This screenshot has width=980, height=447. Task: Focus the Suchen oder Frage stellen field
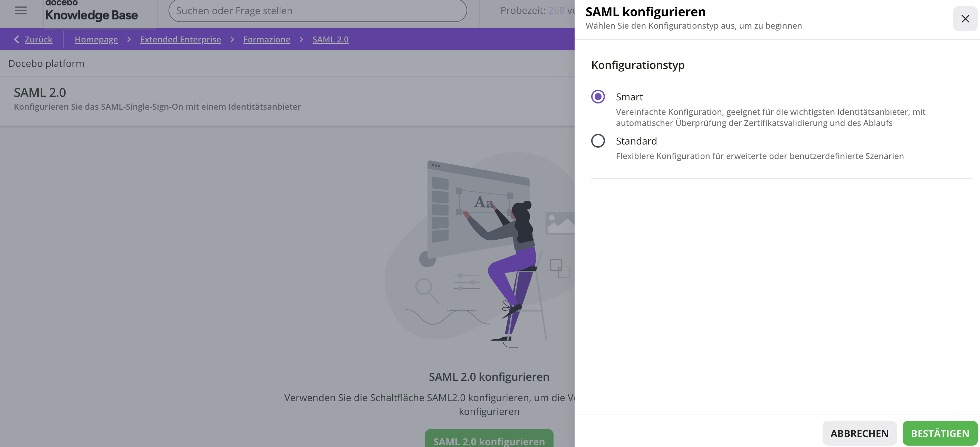point(318,11)
